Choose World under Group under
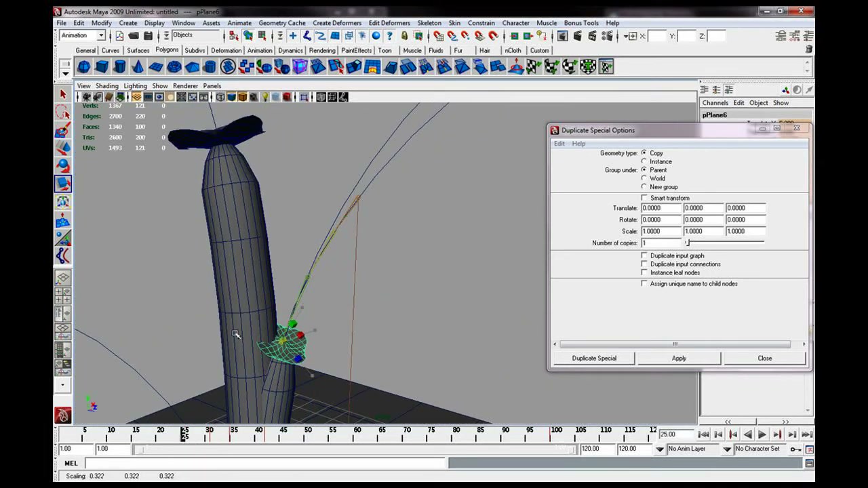 coord(644,178)
